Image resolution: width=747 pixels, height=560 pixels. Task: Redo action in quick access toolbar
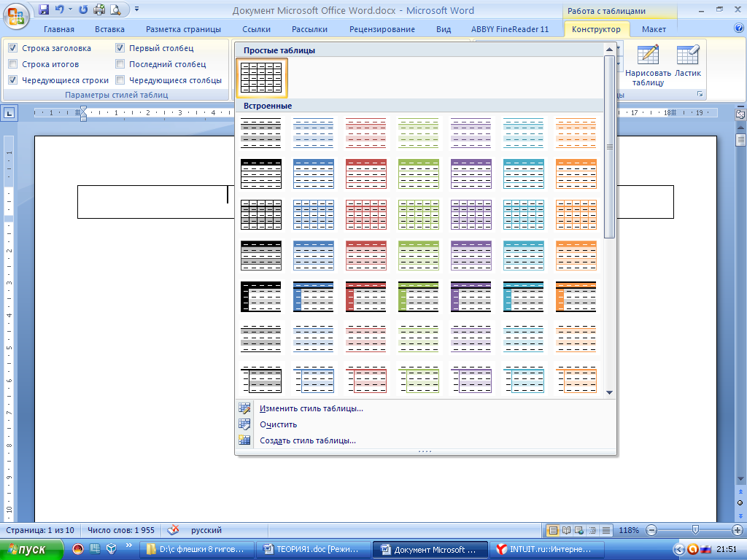coord(83,9)
